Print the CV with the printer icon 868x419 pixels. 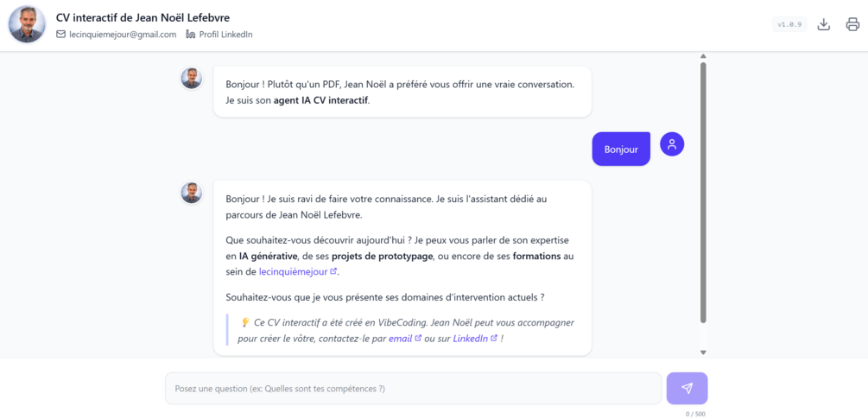(x=852, y=24)
